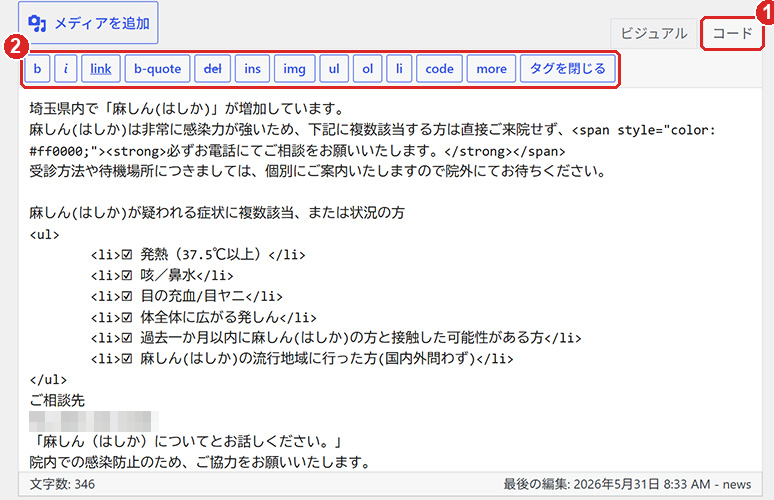The width and height of the screenshot is (774, 500).
Task: Insert unordered list with ul button
Action: (334, 69)
